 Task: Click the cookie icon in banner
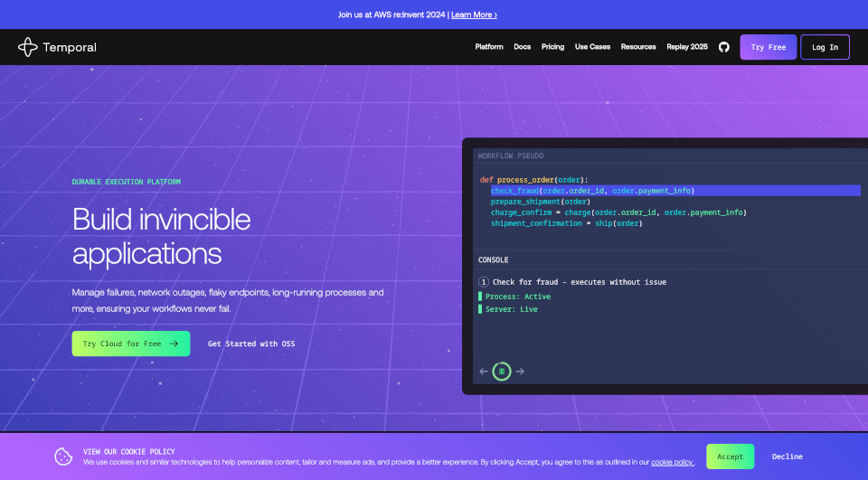(x=63, y=456)
